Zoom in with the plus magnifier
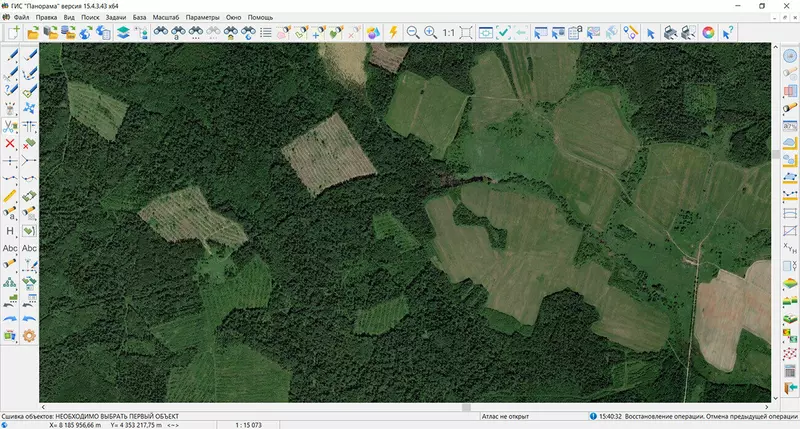800x429 pixels. [x=430, y=33]
